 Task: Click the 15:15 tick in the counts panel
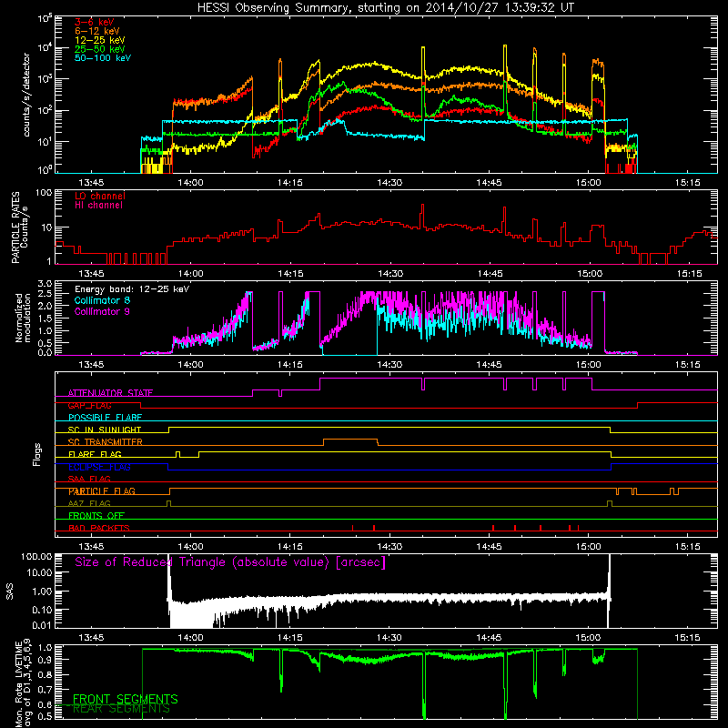pos(687,183)
